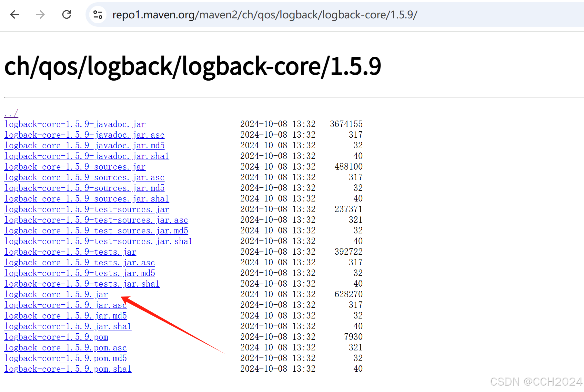Screen dimensions: 584x392
Task: Open the parent directory ../ link
Action: [x=11, y=113]
